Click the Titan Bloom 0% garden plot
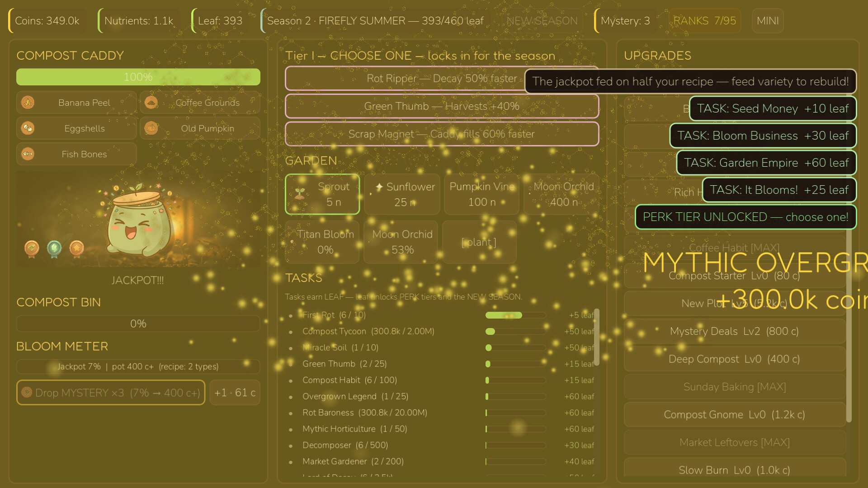Screen dimensions: 868x488 322,242
